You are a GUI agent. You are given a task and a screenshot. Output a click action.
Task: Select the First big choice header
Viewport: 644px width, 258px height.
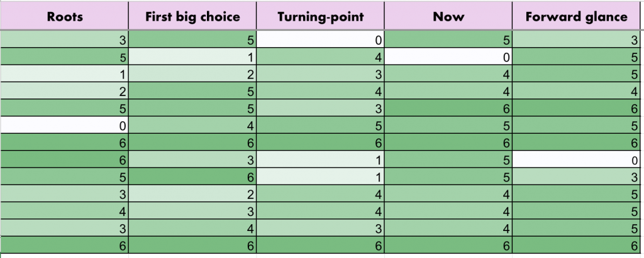[x=192, y=16]
